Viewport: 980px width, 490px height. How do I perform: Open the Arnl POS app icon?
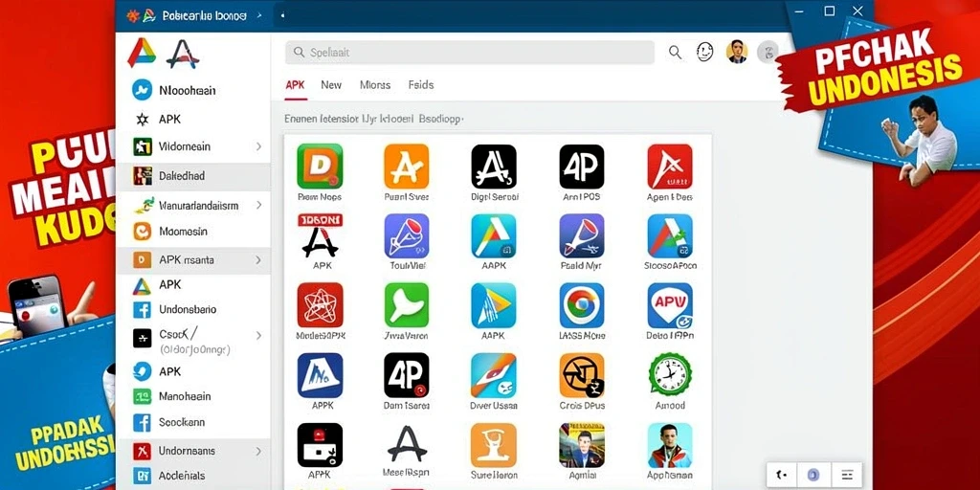[x=581, y=167]
